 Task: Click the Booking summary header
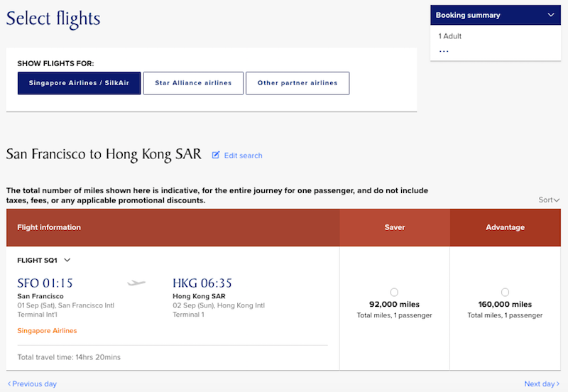pyautogui.click(x=496, y=15)
